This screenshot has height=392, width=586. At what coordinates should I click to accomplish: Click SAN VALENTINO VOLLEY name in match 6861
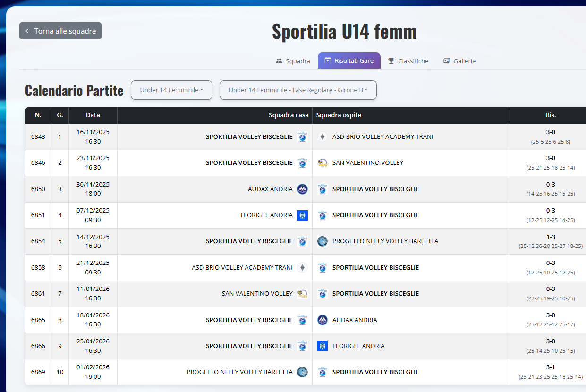(x=257, y=294)
